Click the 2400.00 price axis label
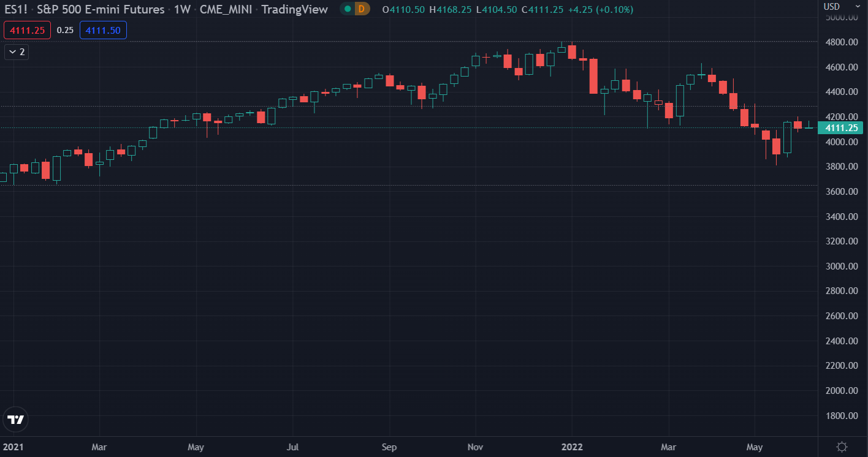Screen dimensions: 868x457 (842, 341)
